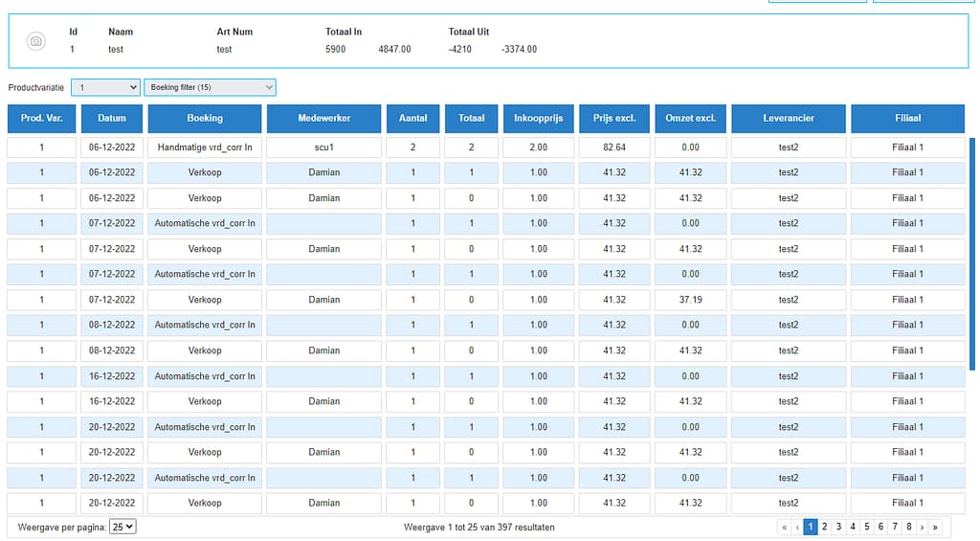
Task: Sort by the Boeking column header
Action: [205, 118]
